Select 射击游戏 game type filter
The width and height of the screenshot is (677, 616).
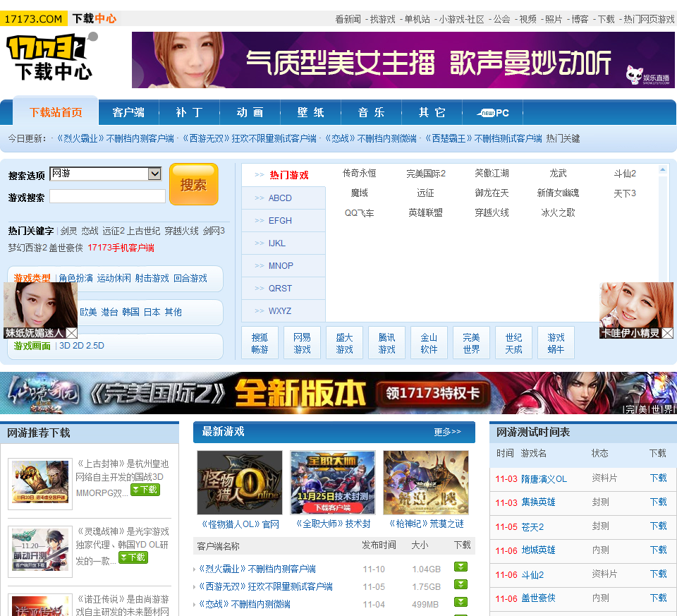152,278
